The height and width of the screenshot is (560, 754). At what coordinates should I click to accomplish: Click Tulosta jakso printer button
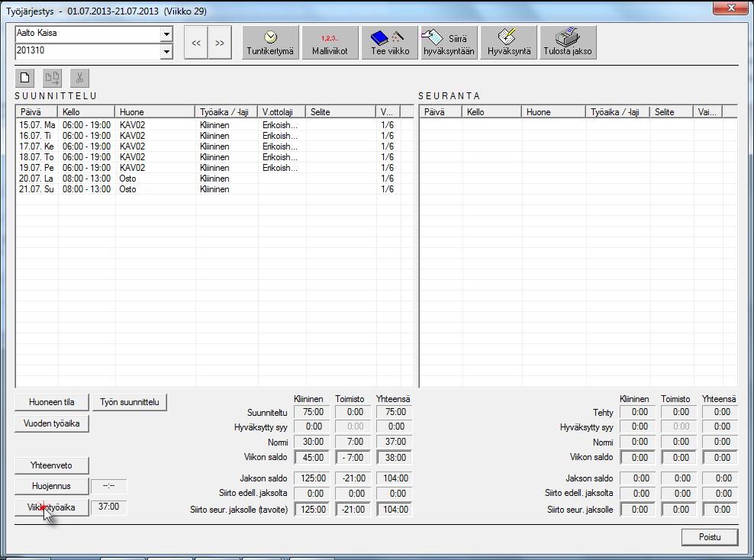point(568,43)
